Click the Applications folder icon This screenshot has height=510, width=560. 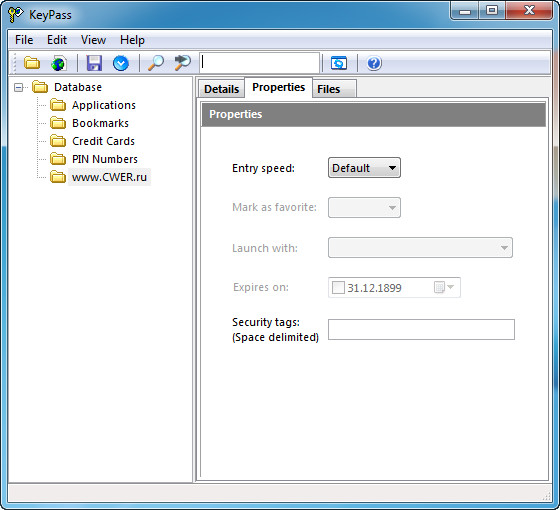click(x=58, y=105)
